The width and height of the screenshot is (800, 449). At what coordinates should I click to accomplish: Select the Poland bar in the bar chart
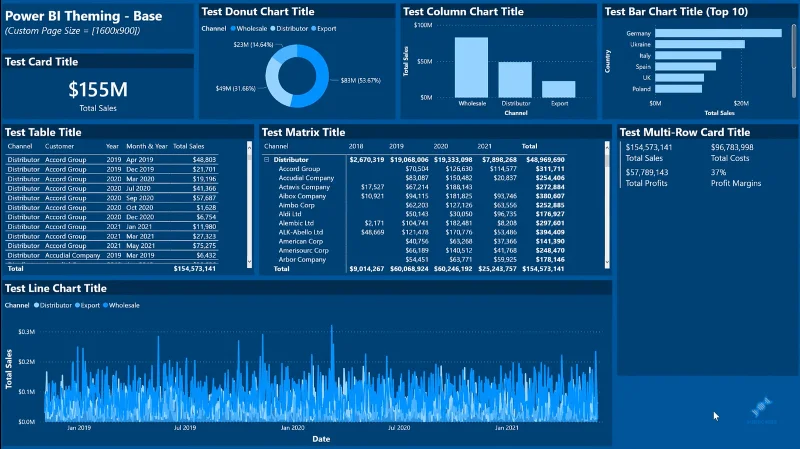pyautogui.click(x=679, y=89)
